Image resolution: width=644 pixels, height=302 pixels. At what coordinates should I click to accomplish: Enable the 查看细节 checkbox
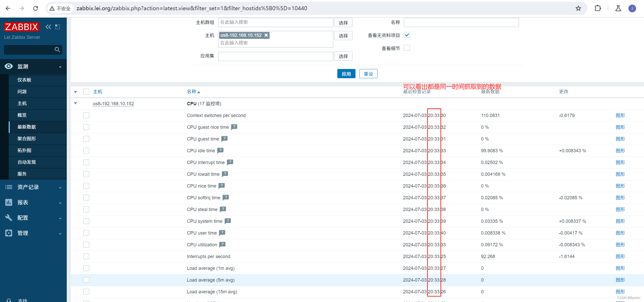(x=407, y=48)
